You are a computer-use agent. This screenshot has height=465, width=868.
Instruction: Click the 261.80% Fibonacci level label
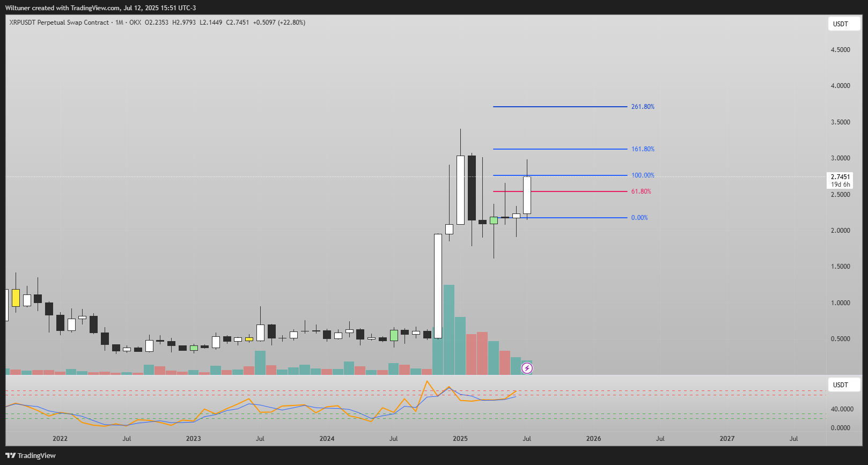pyautogui.click(x=643, y=107)
